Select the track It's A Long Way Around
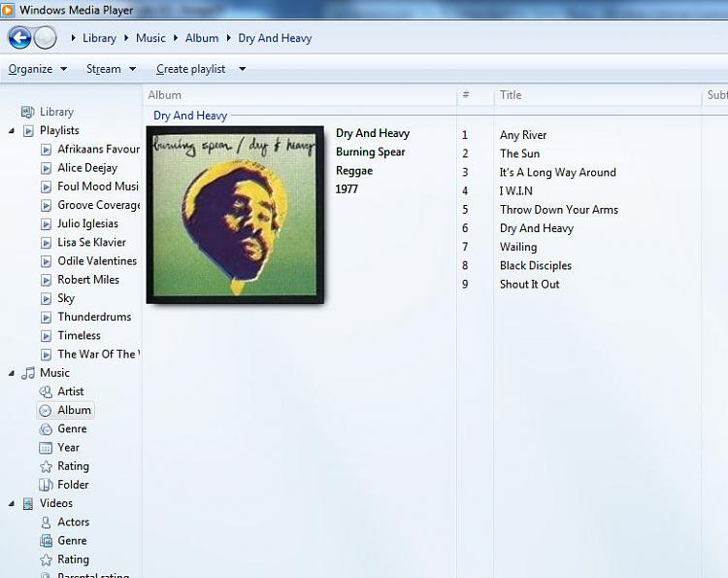 (557, 172)
